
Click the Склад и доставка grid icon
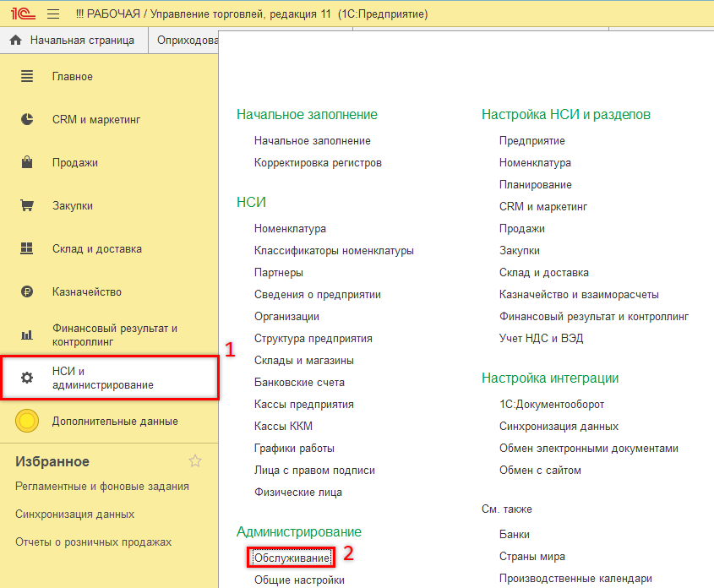(27, 248)
